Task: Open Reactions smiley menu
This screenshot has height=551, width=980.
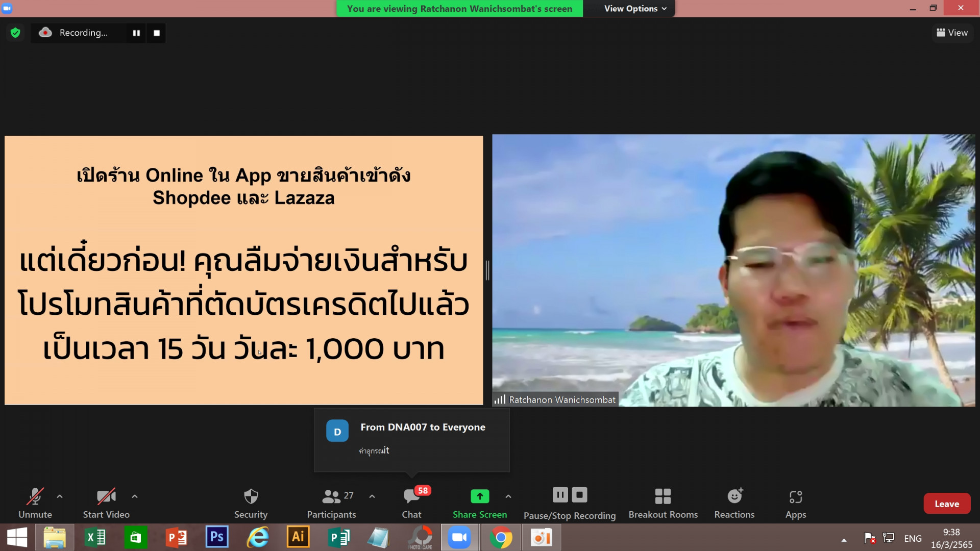Action: coord(734,504)
